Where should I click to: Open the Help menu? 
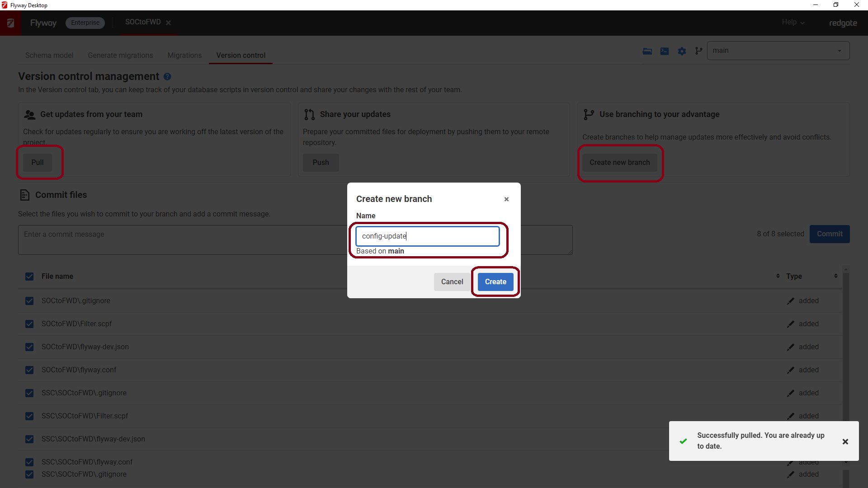pos(793,22)
